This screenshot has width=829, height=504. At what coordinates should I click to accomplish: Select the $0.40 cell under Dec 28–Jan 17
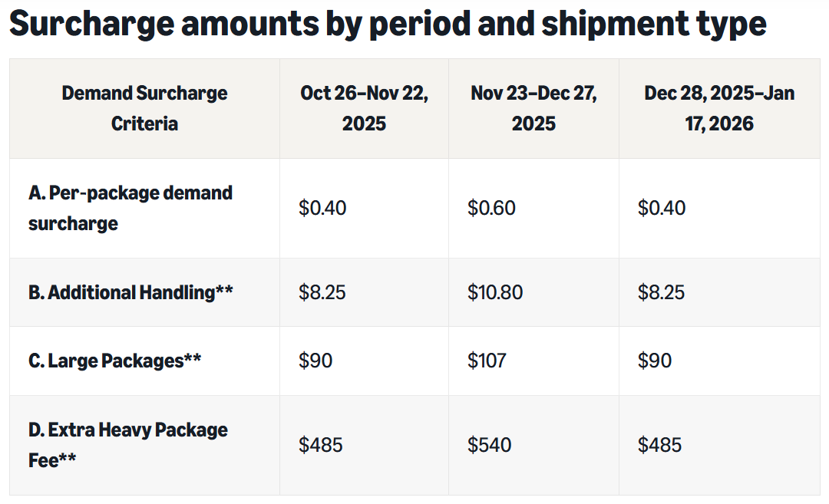pos(662,208)
